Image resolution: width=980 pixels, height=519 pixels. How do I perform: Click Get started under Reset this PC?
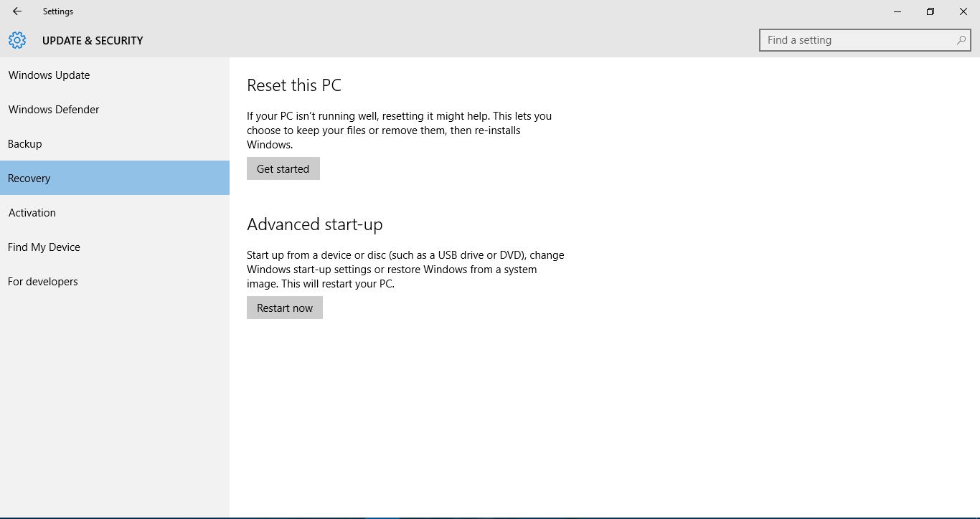(x=283, y=168)
